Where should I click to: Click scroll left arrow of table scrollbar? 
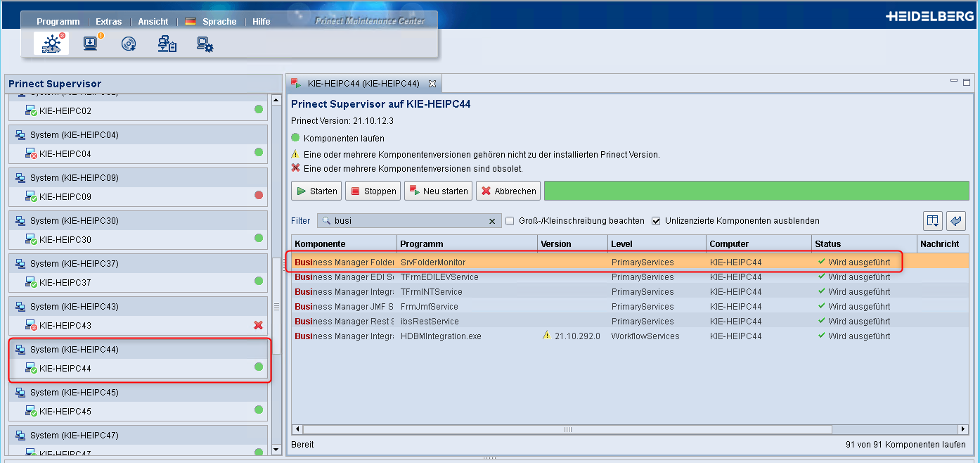coord(297,429)
